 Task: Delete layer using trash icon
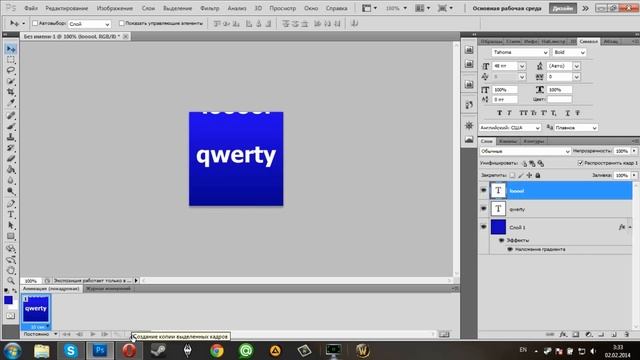click(627, 334)
